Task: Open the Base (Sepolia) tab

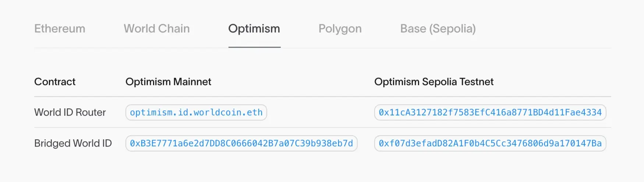Action: [438, 29]
